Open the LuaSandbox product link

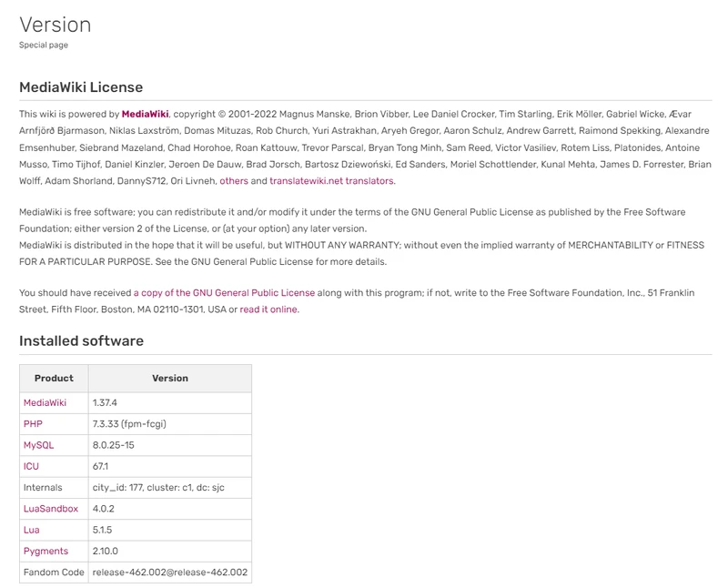(50, 509)
